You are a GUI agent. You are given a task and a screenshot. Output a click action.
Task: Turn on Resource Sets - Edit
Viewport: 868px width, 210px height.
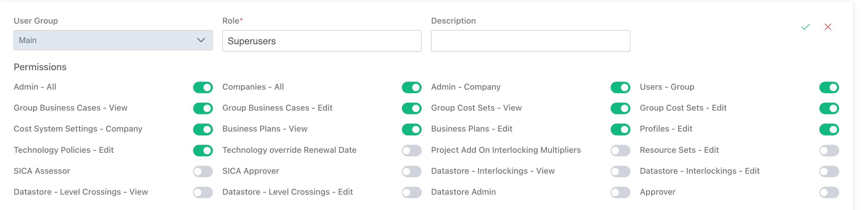click(828, 150)
